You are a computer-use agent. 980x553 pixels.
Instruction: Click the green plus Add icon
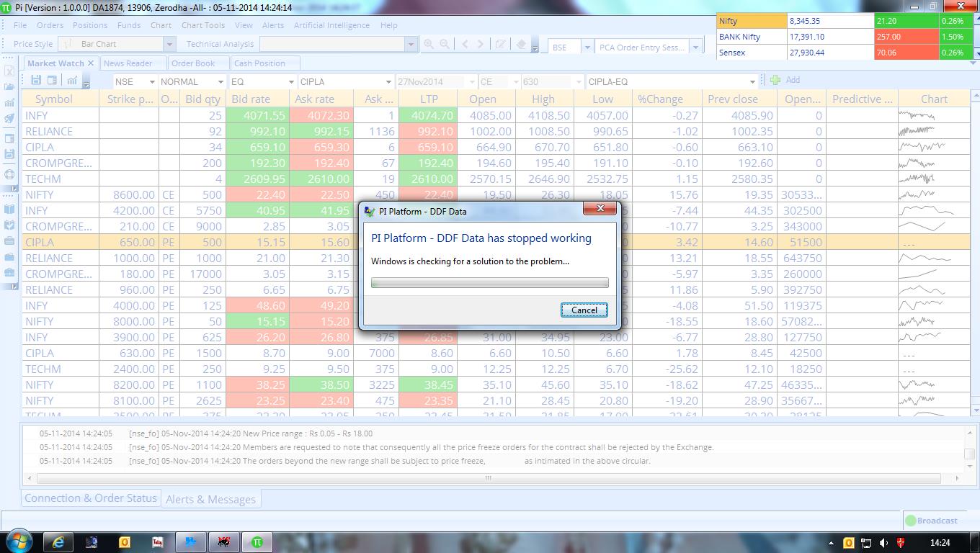click(775, 80)
